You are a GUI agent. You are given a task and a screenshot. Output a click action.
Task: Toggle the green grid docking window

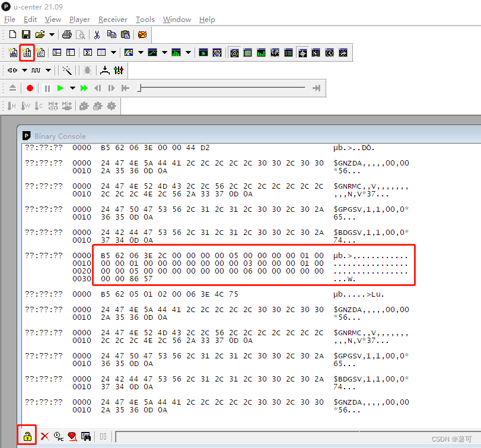[247, 53]
